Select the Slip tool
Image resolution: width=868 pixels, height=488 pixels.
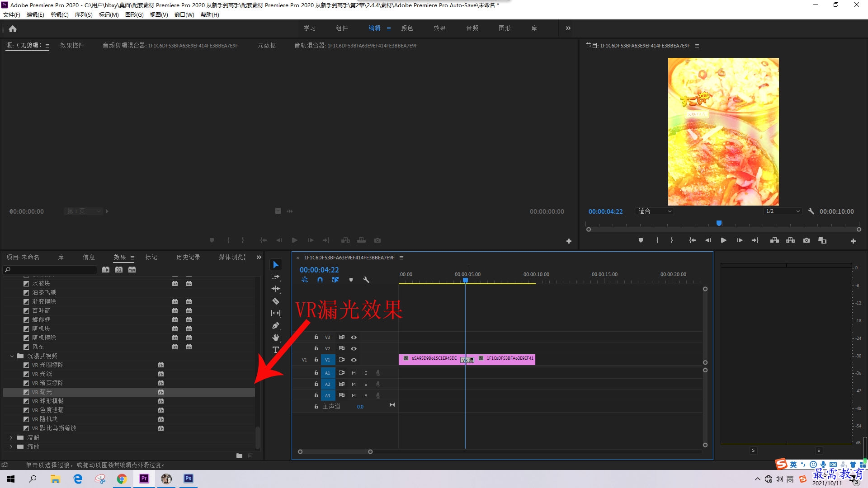coord(276,313)
